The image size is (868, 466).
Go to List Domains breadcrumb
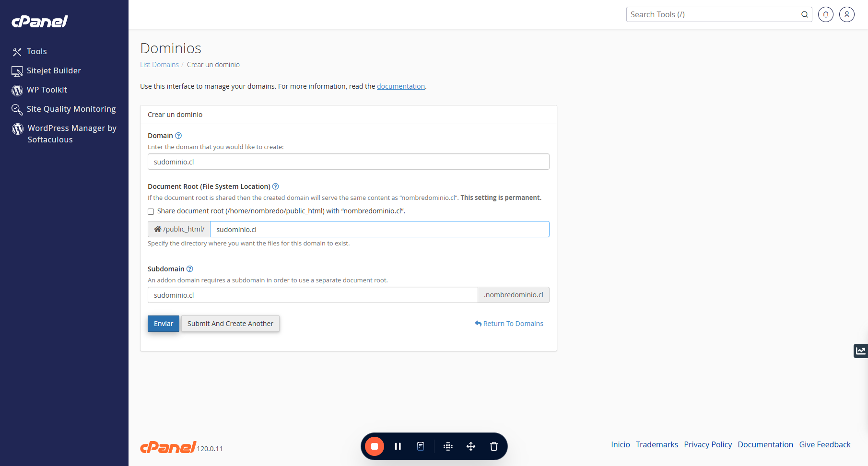pos(159,65)
